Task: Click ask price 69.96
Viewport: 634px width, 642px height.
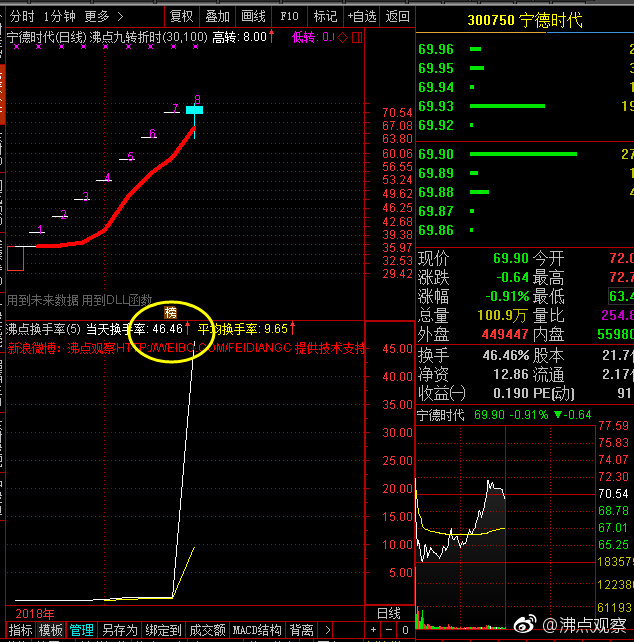Action: pos(436,50)
